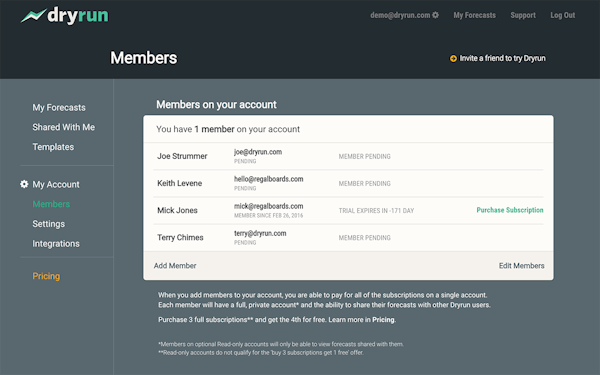Viewport: 600px width, 375px height.
Task: Click Edit Members
Action: pos(521,266)
